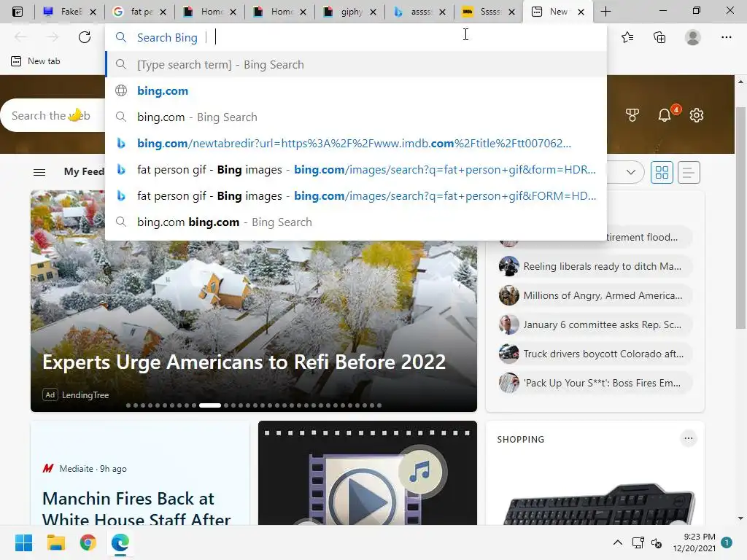The height and width of the screenshot is (560, 747).
Task: Click the Search Bing address bar
Action: click(x=356, y=37)
